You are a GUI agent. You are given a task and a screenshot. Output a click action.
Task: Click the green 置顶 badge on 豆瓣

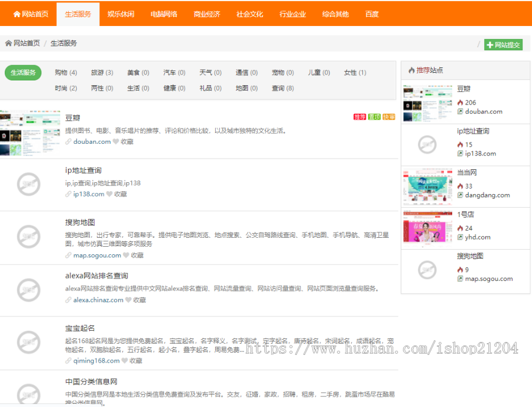point(374,117)
